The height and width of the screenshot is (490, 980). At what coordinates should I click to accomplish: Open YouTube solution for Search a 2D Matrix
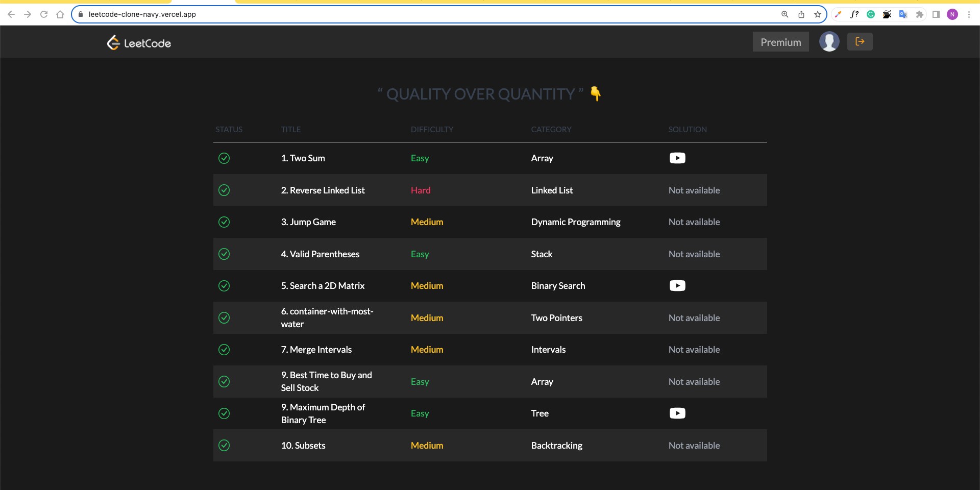(x=677, y=286)
